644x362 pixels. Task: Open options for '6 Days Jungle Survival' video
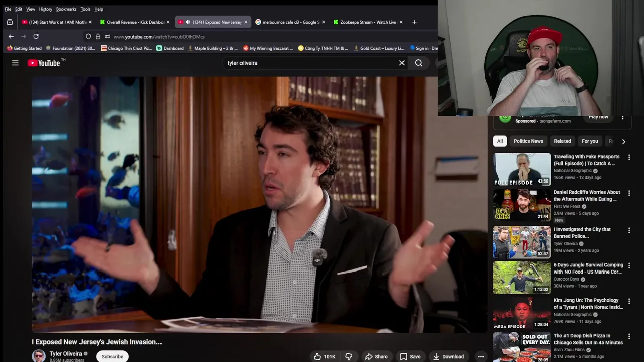(629, 265)
